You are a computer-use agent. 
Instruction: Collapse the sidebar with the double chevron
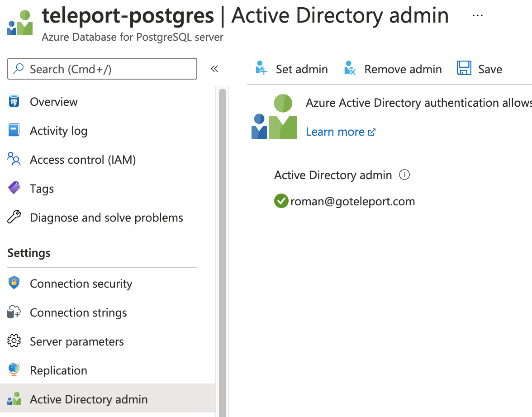tap(214, 68)
